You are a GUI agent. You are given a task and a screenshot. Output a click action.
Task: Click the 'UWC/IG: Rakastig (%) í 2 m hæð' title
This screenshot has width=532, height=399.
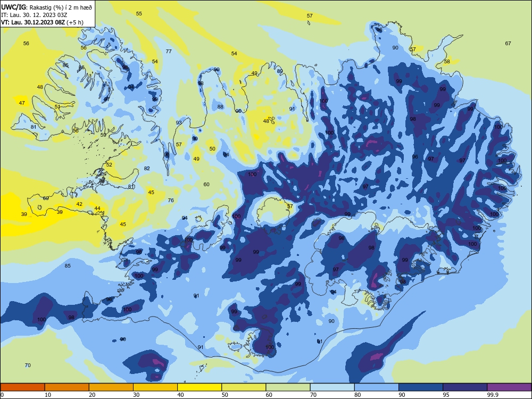[46, 7]
